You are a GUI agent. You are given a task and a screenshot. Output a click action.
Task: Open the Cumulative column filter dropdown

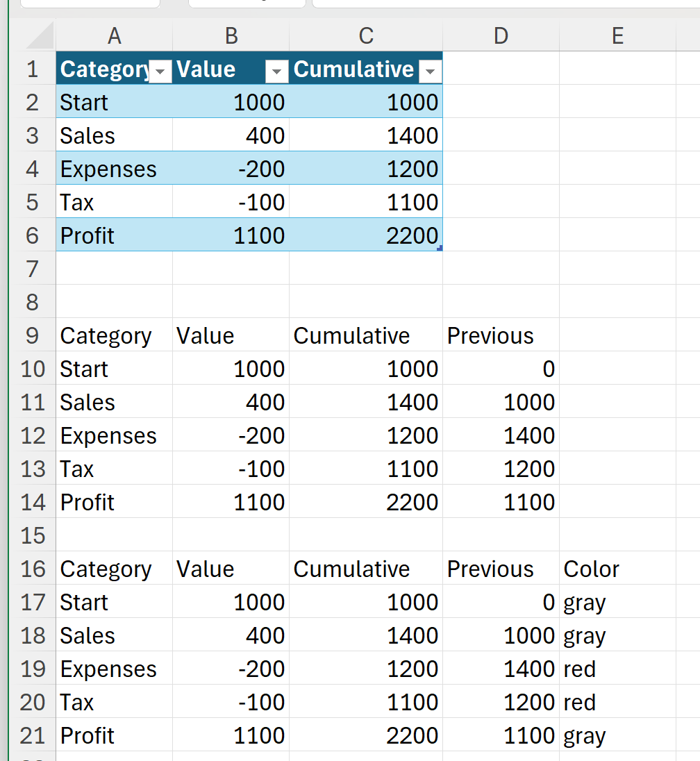coord(431,71)
